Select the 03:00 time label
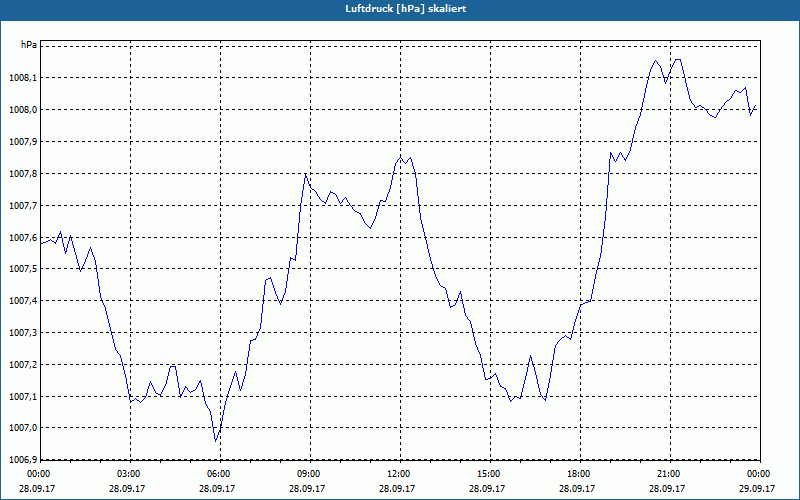The height and width of the screenshot is (500, 800). tap(129, 474)
